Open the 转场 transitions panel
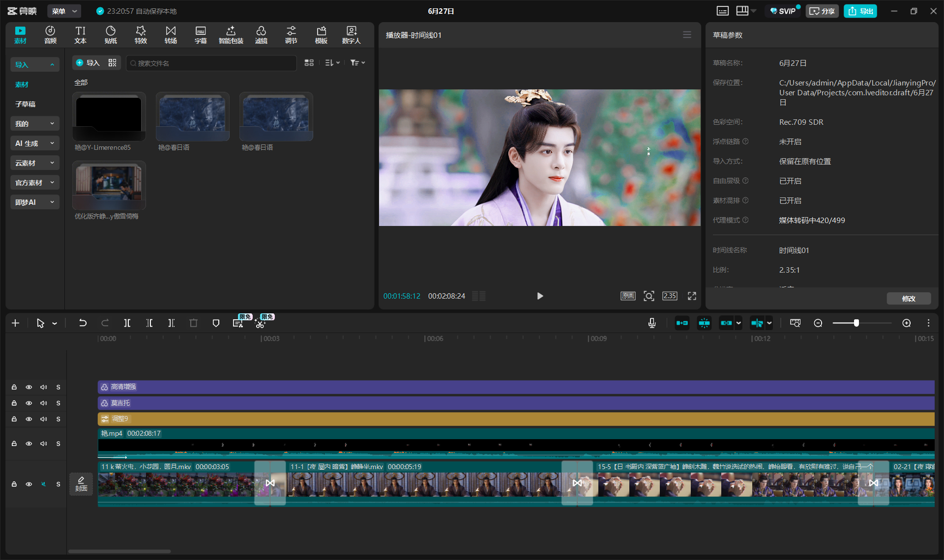944x560 pixels. pos(171,35)
